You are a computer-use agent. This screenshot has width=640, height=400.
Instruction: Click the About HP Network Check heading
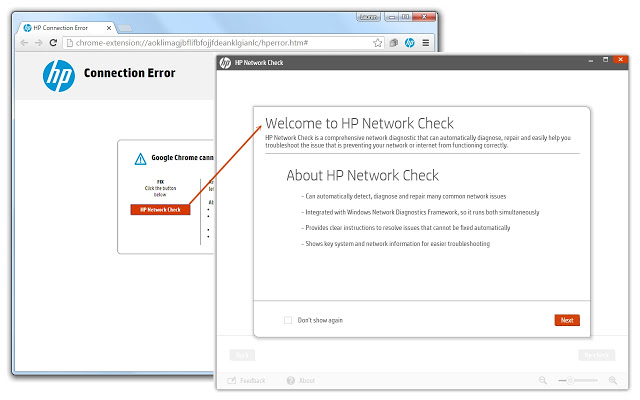click(362, 175)
